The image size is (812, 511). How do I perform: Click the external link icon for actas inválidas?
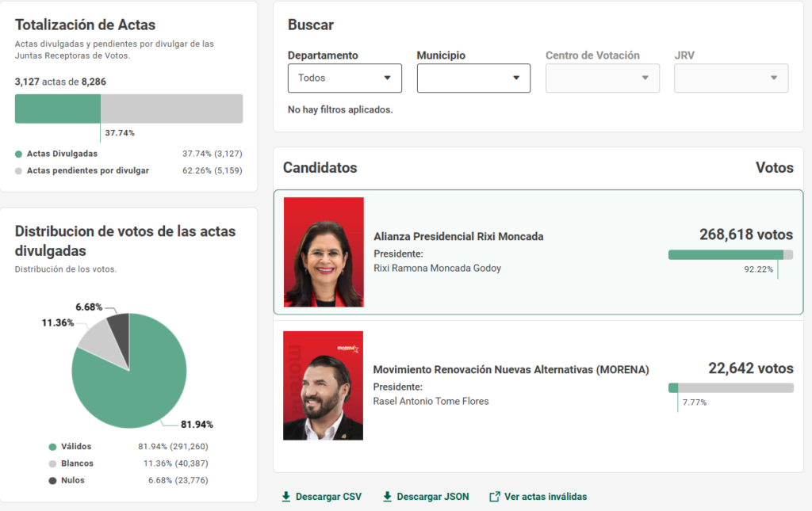(x=495, y=497)
